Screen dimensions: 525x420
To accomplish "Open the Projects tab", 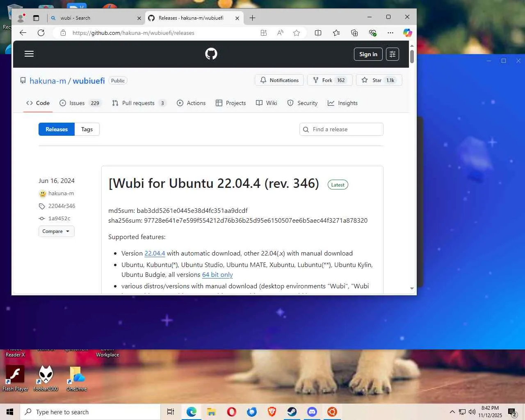I will coord(231,103).
